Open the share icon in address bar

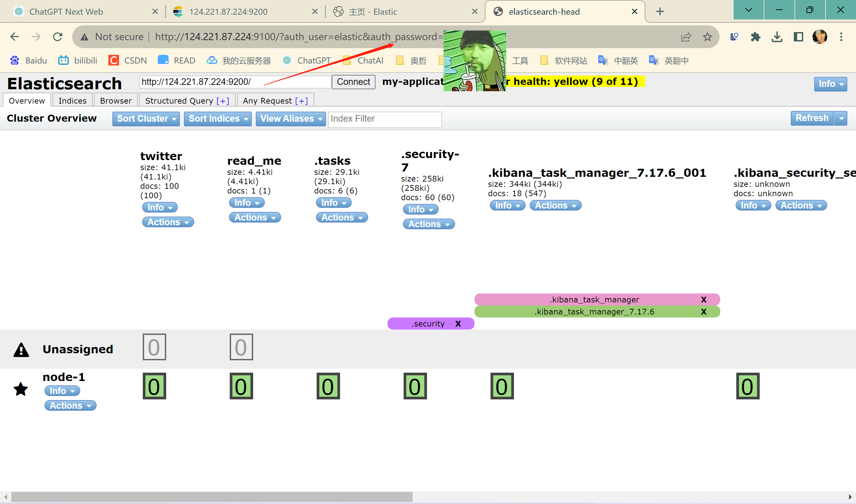[686, 37]
